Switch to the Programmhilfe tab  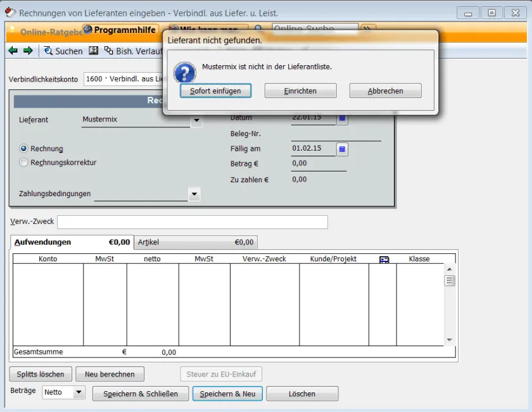pyautogui.click(x=122, y=29)
